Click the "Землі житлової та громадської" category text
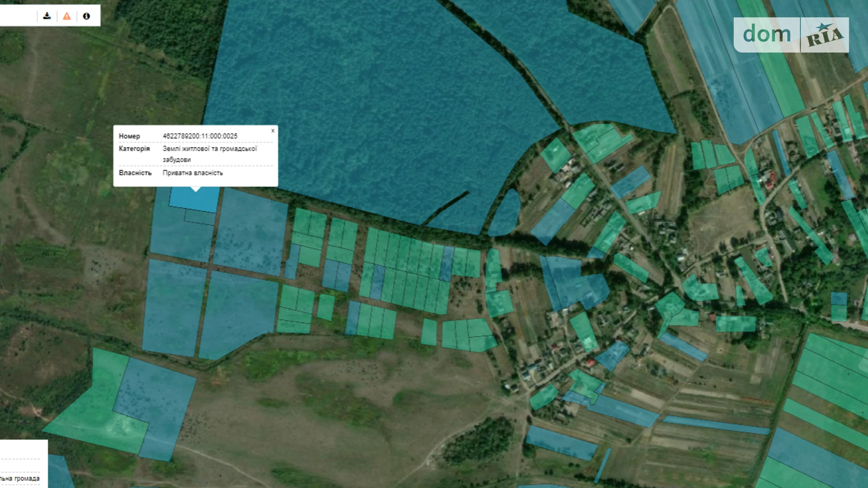The width and height of the screenshot is (868, 488). pos(210,149)
